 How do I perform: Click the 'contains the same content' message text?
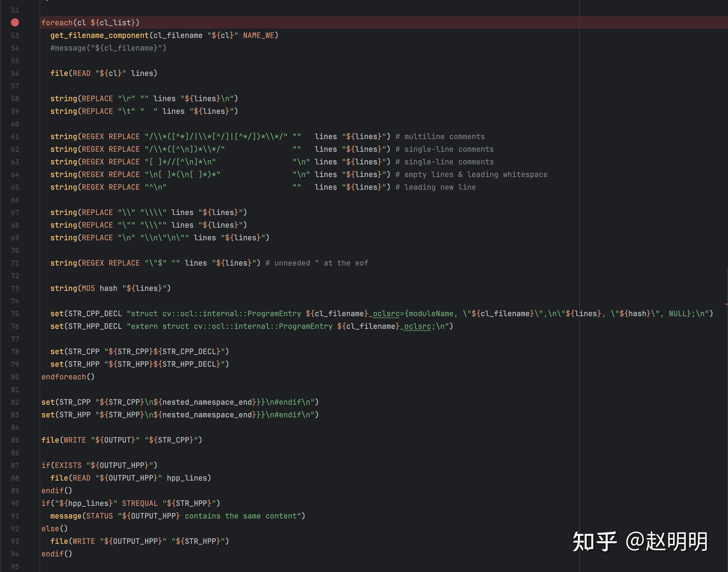(x=241, y=516)
